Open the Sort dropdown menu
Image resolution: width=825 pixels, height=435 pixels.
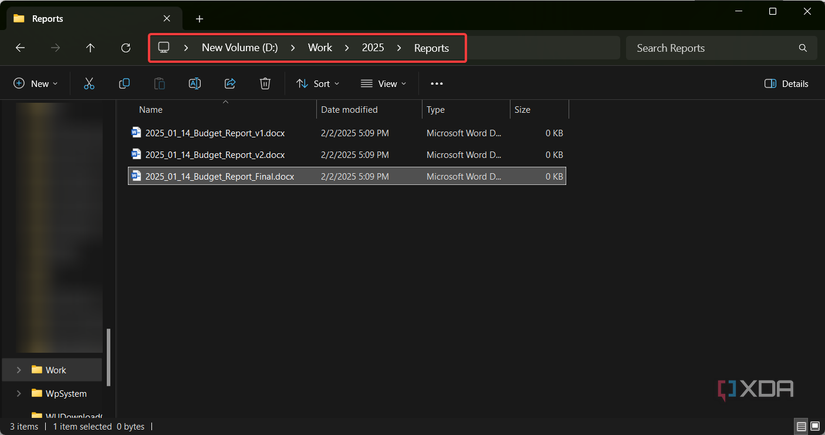pyautogui.click(x=318, y=84)
